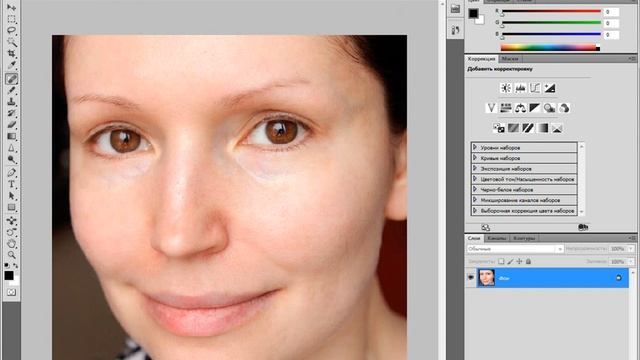This screenshot has height=360, width=640.
Task: Click the Фон layer thumbnail
Action: pos(486,278)
